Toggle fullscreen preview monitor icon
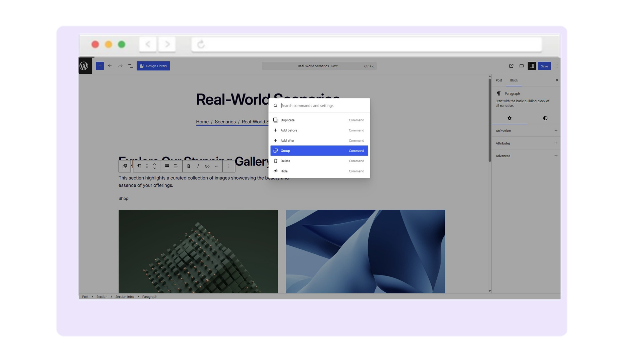The width and height of the screenshot is (644, 362). tap(522, 66)
